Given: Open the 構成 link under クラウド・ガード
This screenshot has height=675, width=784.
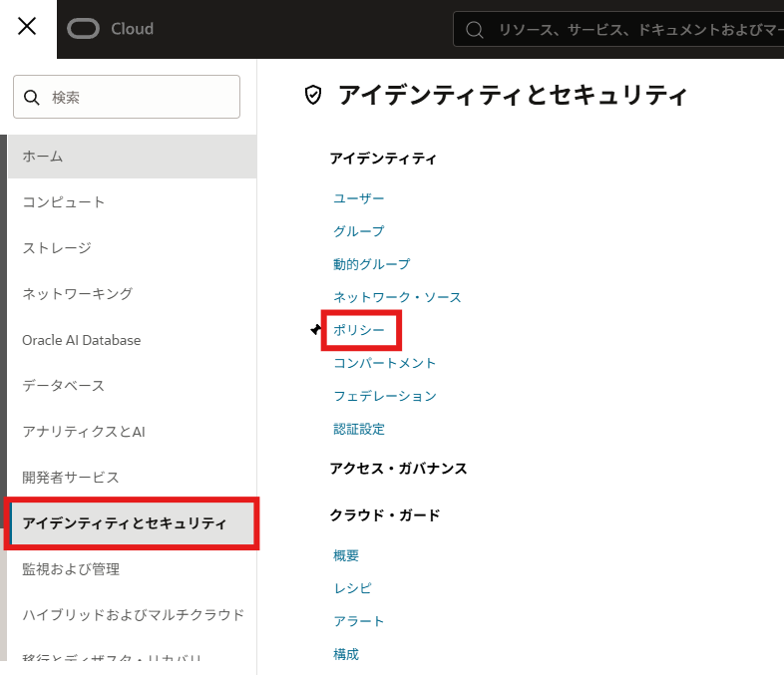Looking at the screenshot, I should click(346, 654).
